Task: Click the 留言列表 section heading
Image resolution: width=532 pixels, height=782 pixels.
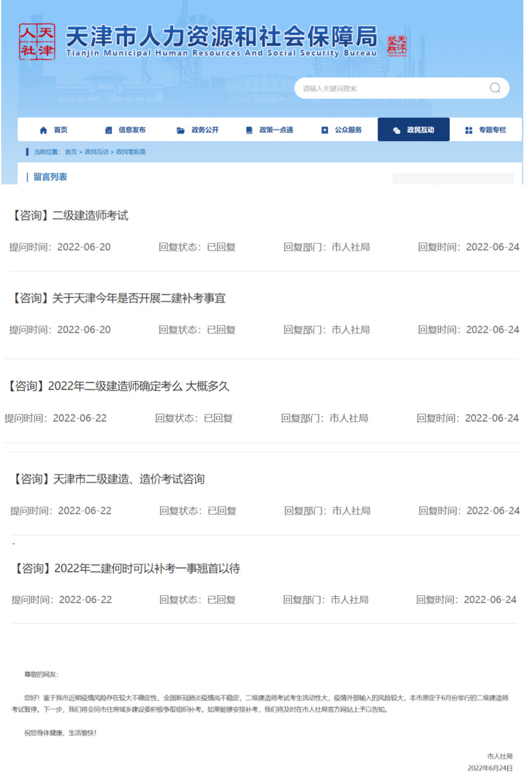Action: tap(50, 177)
